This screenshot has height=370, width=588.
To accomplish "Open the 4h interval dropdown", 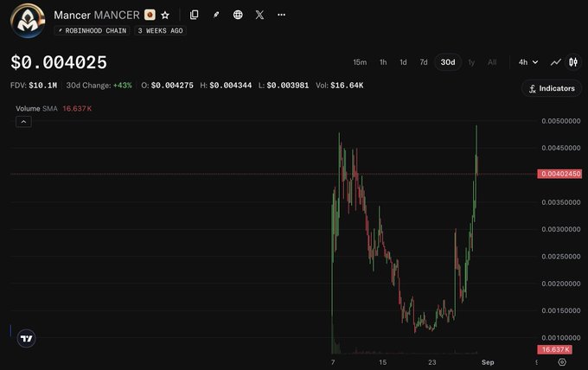I will 528,62.
